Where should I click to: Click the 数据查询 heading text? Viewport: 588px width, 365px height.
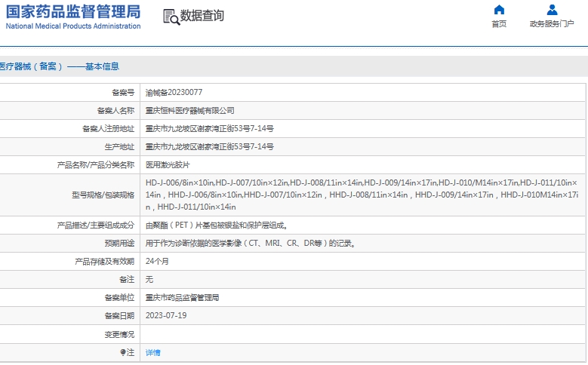[x=202, y=16]
